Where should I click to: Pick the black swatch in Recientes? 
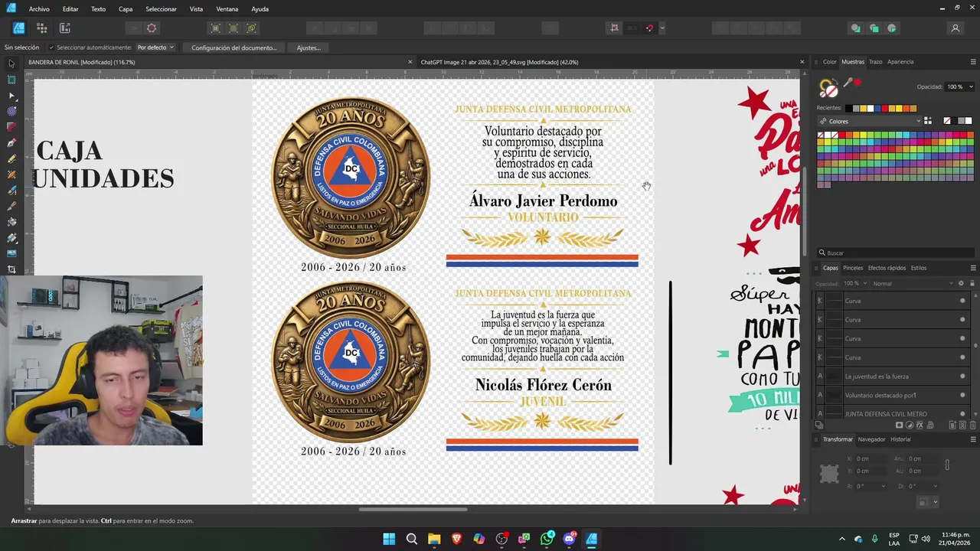pyautogui.click(x=848, y=108)
